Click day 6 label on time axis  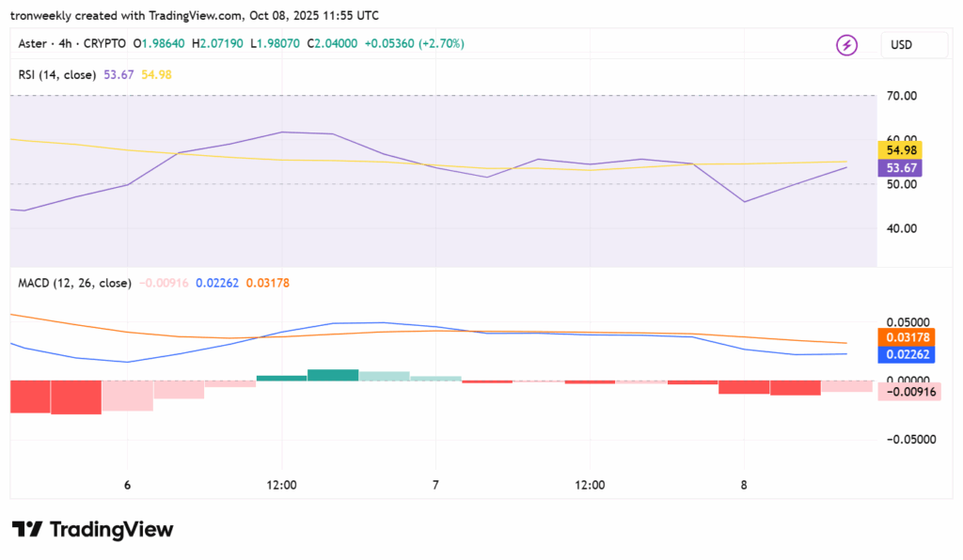[127, 485]
